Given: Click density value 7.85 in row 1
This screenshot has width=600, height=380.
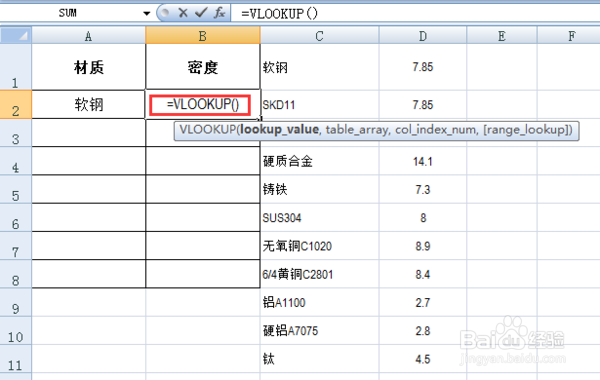Looking at the screenshot, I should [x=423, y=67].
